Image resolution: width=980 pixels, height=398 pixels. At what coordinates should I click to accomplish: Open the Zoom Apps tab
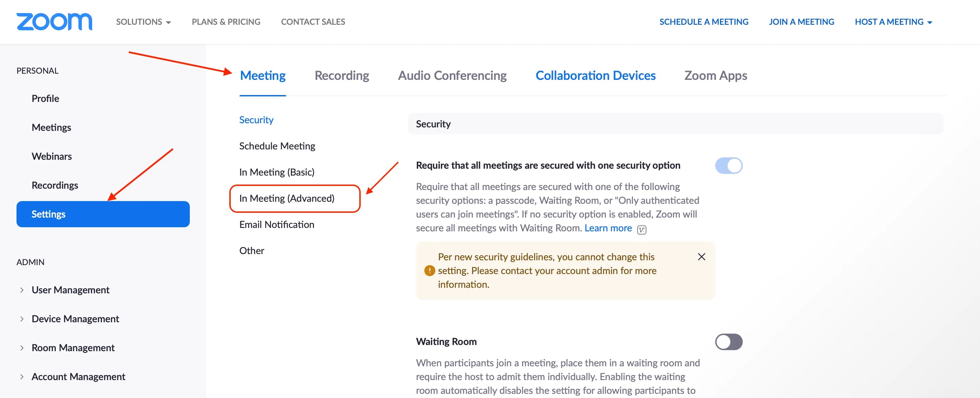[x=715, y=75]
